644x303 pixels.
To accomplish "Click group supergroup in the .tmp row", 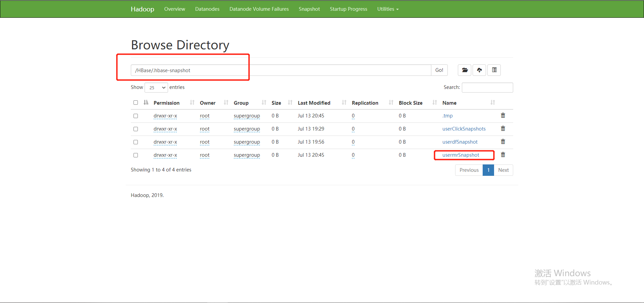I will [247, 116].
